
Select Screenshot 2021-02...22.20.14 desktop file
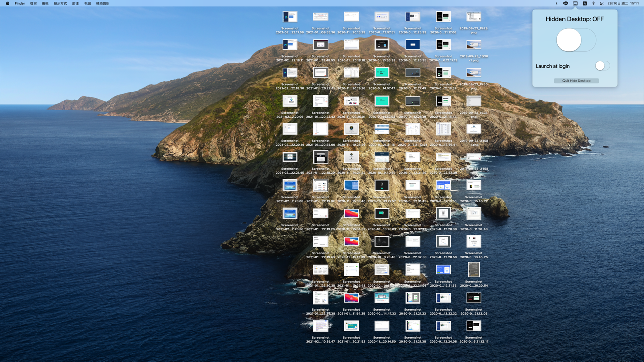[290, 135]
